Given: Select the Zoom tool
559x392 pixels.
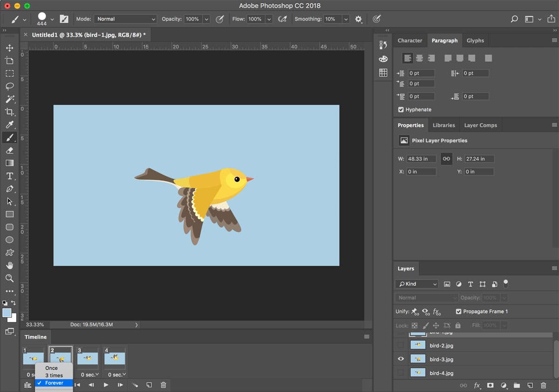Looking at the screenshot, I should (9, 278).
